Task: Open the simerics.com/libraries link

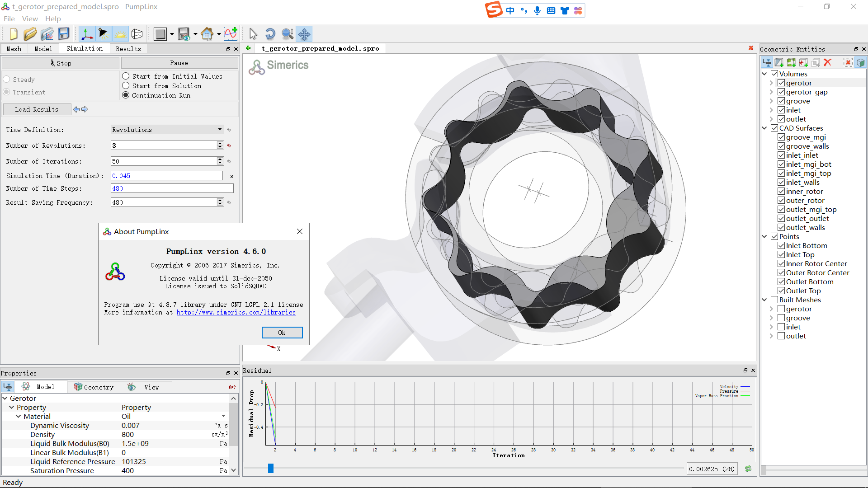Action: [x=236, y=312]
